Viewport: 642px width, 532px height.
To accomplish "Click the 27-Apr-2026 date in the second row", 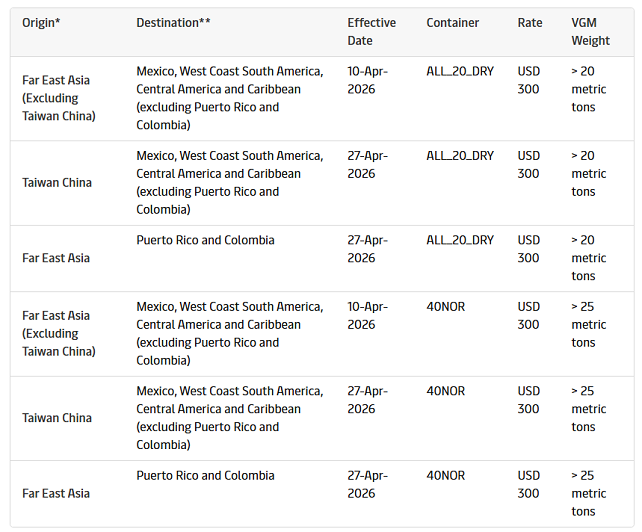I will click(368, 165).
